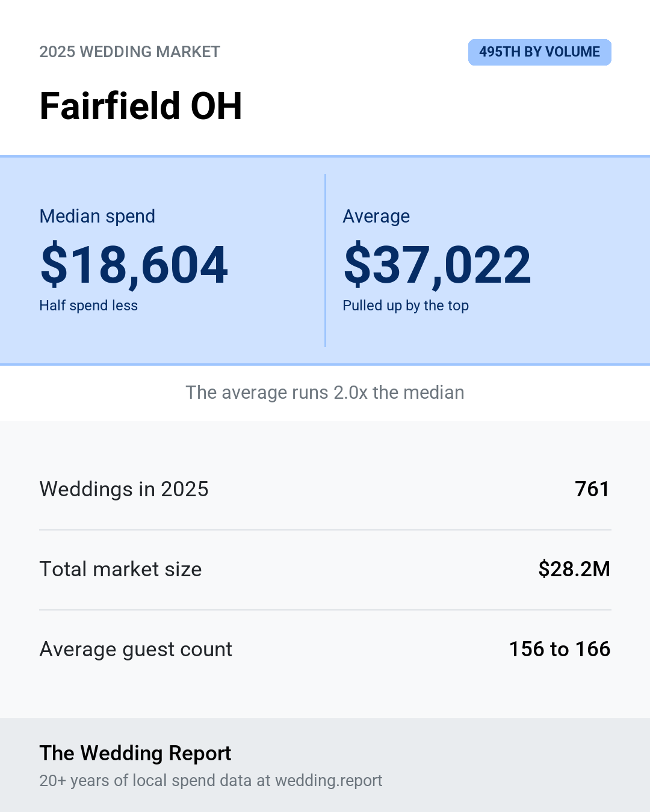This screenshot has height=812, width=650.
Task: Click the 495TH BY VOLUME badge
Action: (540, 52)
